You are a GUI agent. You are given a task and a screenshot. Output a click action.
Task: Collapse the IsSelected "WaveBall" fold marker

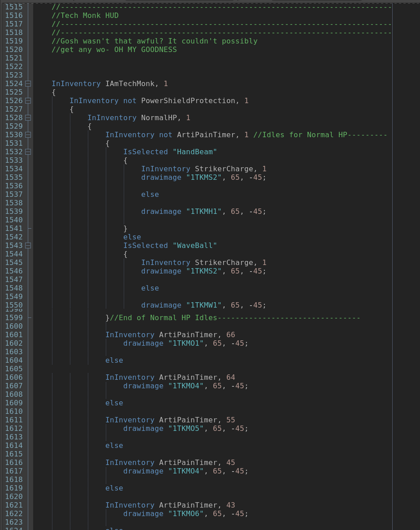click(x=28, y=245)
